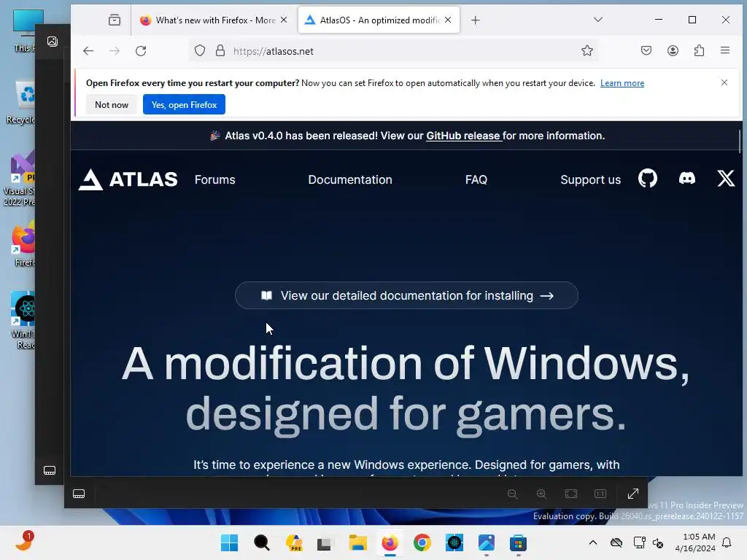This screenshot has width=747, height=560.
Task: Click the forward navigation arrow
Action: [x=115, y=51]
